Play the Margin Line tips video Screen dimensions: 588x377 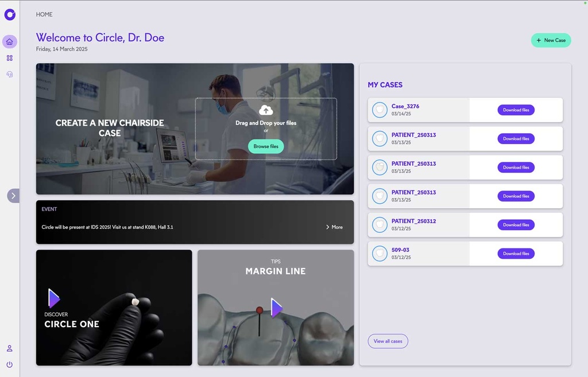coord(277,308)
